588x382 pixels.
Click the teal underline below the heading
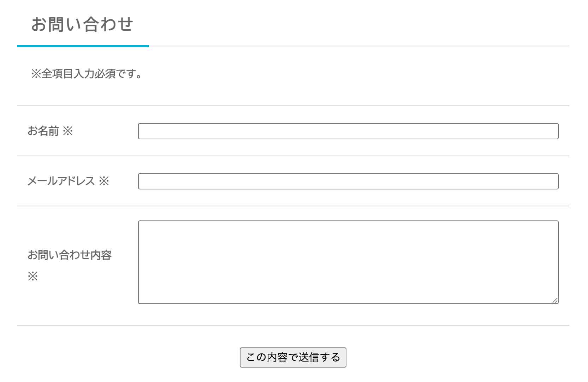pyautogui.click(x=83, y=46)
